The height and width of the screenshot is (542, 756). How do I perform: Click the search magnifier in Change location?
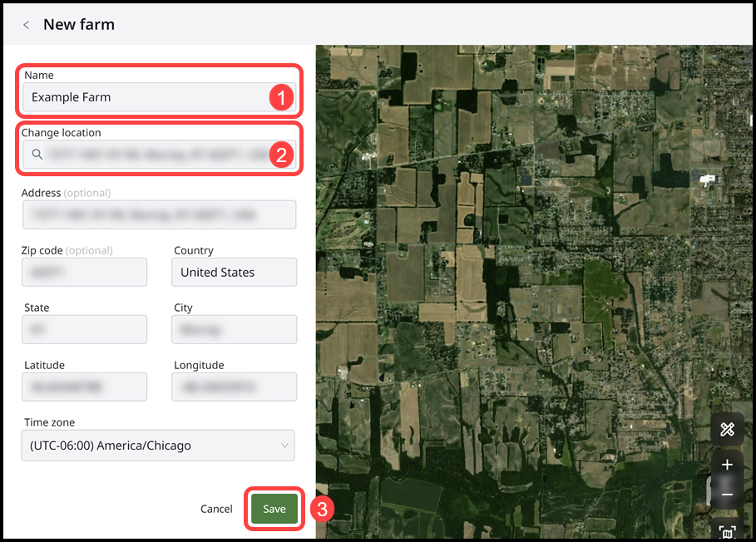point(37,154)
